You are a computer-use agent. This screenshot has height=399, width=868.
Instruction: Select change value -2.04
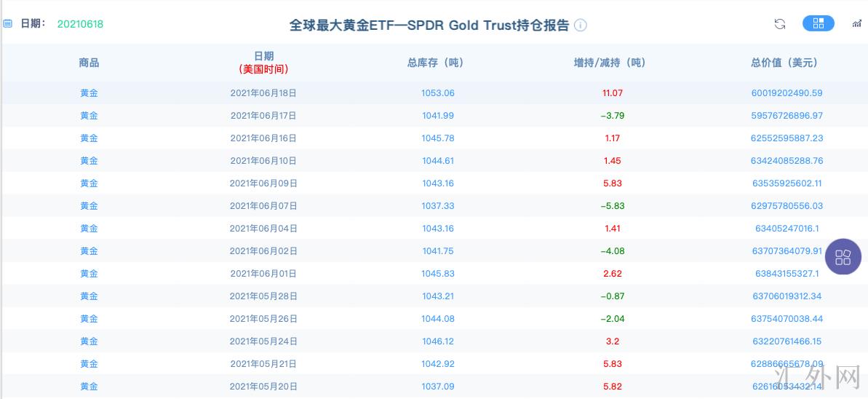pos(612,319)
